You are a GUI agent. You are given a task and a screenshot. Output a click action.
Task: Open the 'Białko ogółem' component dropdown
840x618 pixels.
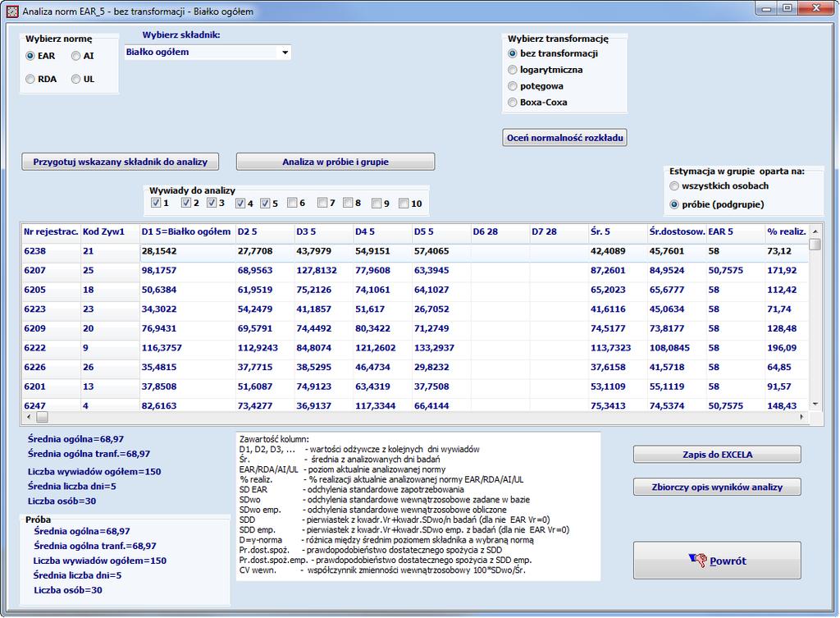[285, 53]
